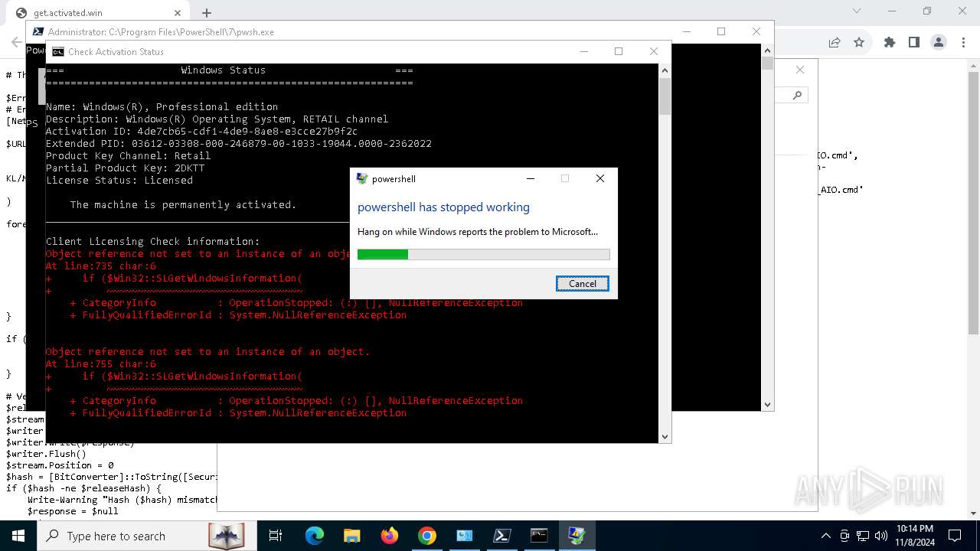Open Chrome's tab search chevron

tap(857, 11)
